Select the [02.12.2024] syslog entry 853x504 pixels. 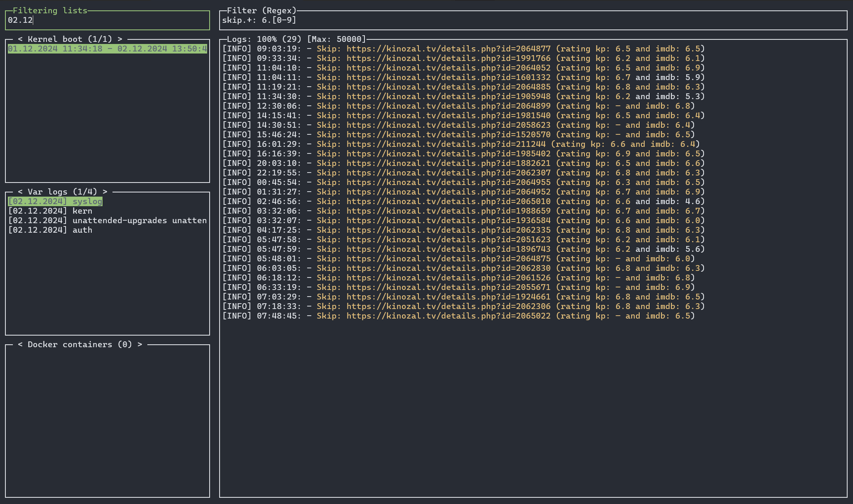55,202
